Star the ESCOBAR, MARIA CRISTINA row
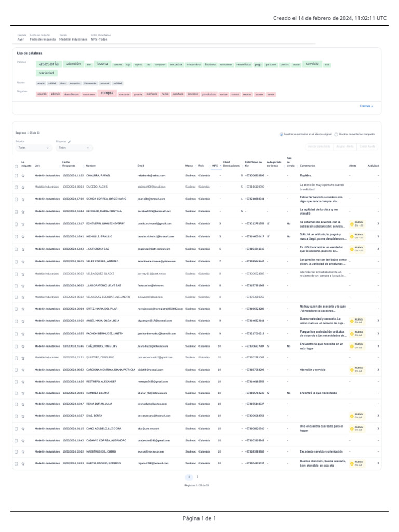This screenshot has width=399, height=532. [23, 212]
